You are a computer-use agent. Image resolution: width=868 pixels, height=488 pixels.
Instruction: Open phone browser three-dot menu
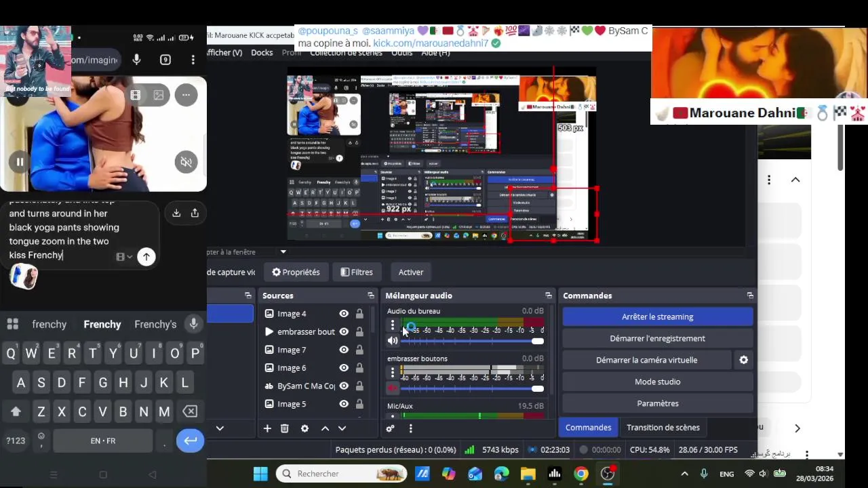[x=193, y=60]
